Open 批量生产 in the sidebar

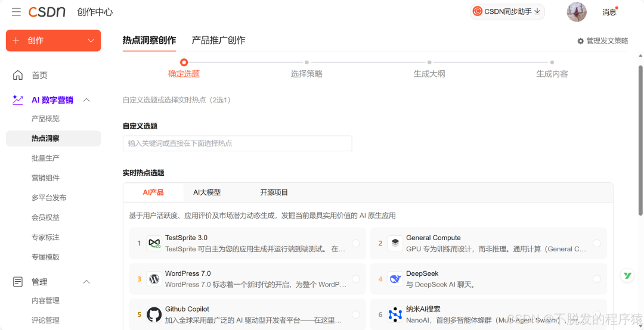(x=45, y=158)
